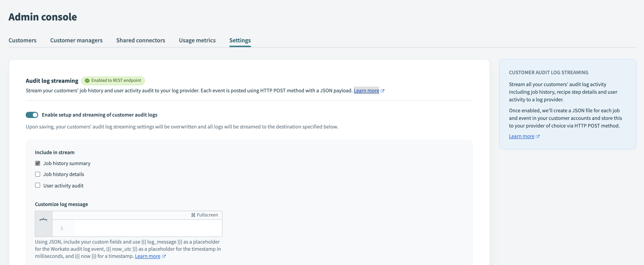Image resolution: width=644 pixels, height=265 pixels.
Task: Enable the User activity audit option
Action: pos(37,185)
